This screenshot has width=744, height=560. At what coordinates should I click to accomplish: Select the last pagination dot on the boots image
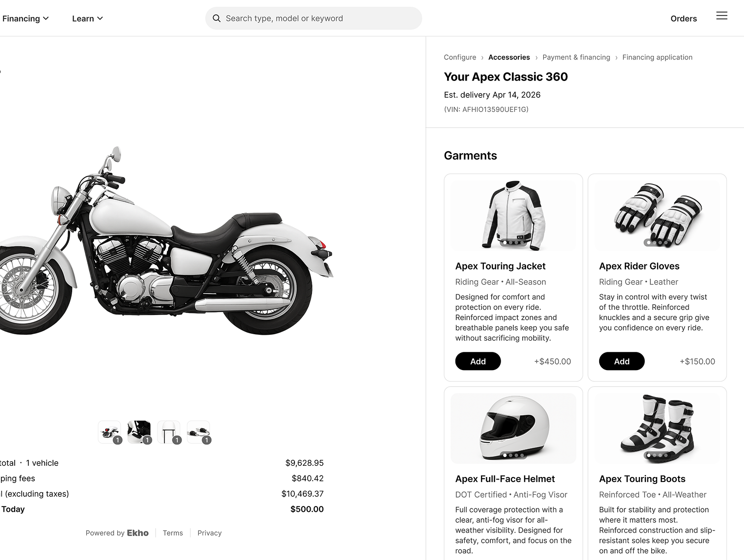point(666,455)
